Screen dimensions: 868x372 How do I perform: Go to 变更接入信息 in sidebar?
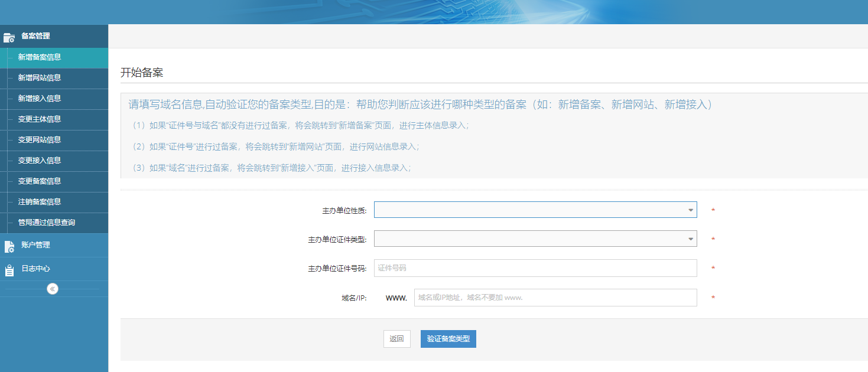[x=54, y=161]
